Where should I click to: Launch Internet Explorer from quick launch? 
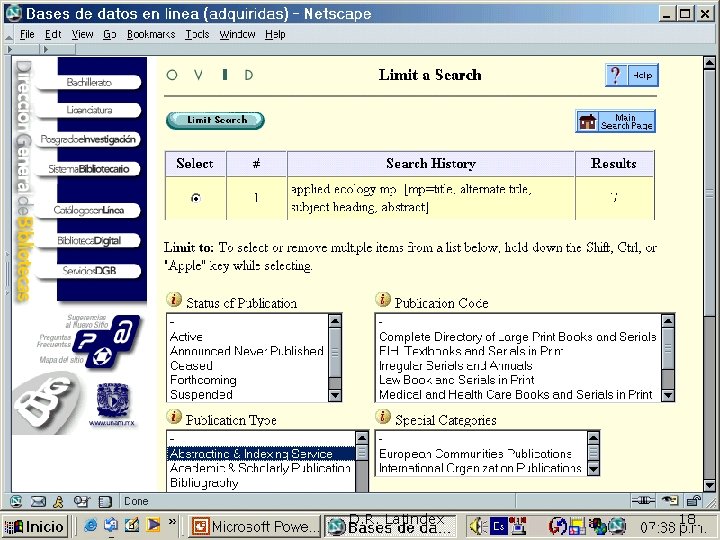tap(90, 525)
